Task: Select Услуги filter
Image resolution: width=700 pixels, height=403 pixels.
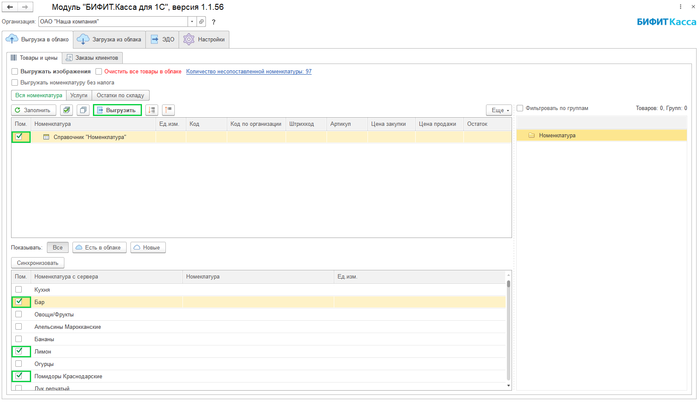Action: coord(79,95)
